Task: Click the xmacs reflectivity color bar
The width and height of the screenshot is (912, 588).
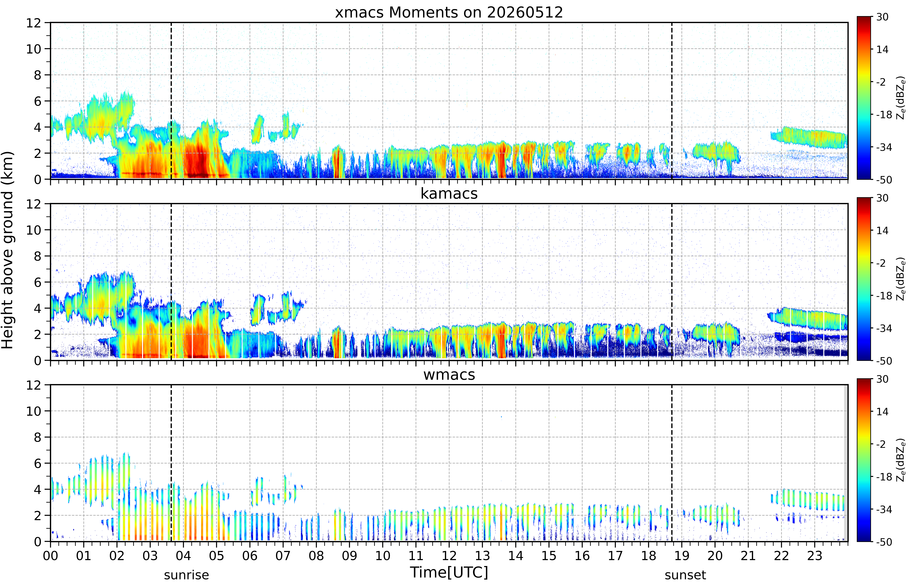Action: pos(863,98)
